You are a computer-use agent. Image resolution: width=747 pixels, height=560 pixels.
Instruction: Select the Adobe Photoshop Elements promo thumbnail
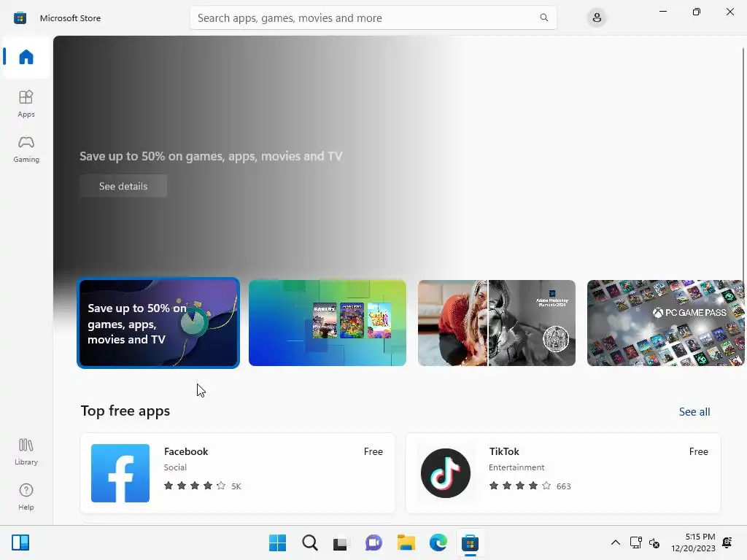coord(496,323)
